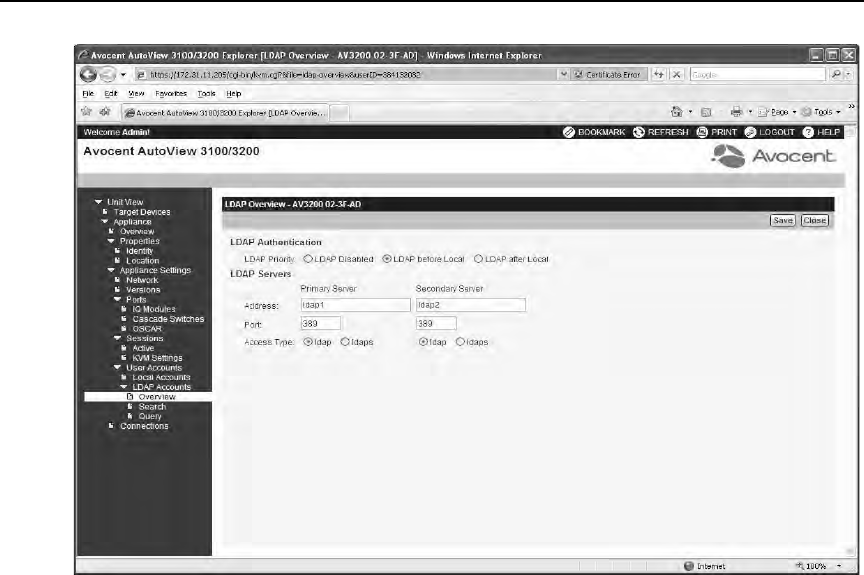The image size is (864, 575).
Task: Open the recent pages dropdown arrow
Action: pyautogui.click(x=123, y=74)
